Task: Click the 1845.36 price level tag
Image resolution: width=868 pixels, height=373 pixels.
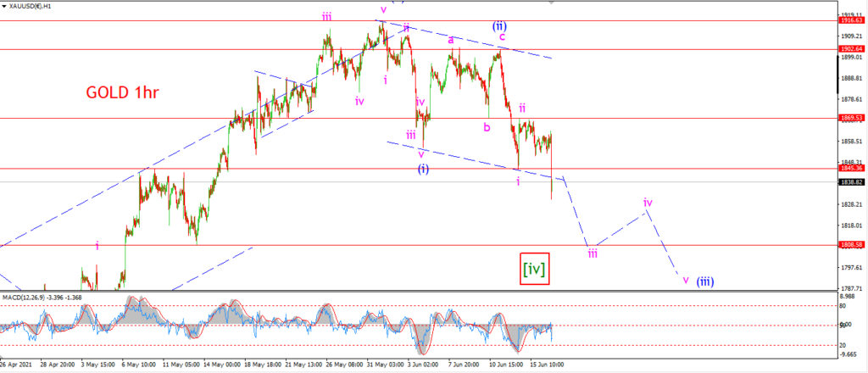Action: pyautogui.click(x=853, y=168)
